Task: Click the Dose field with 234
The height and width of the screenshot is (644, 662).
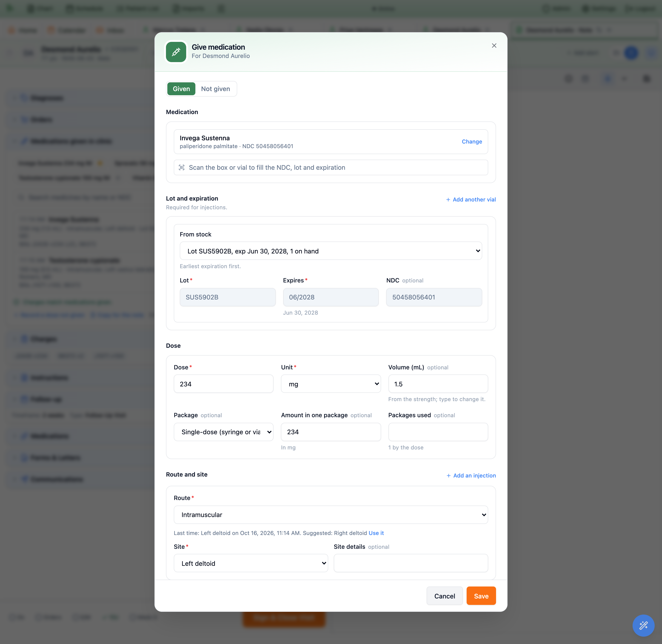Action: click(x=223, y=384)
